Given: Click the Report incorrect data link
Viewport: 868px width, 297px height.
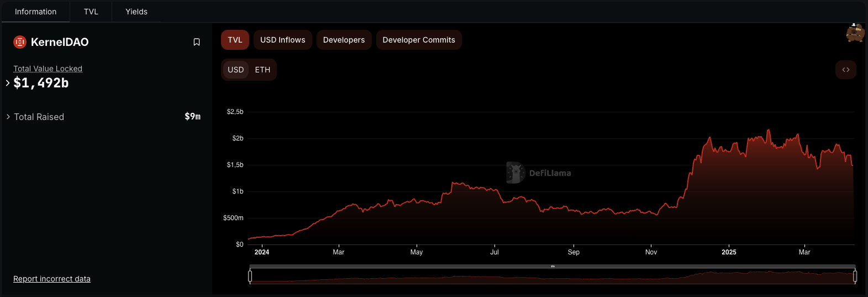Looking at the screenshot, I should click(x=52, y=279).
